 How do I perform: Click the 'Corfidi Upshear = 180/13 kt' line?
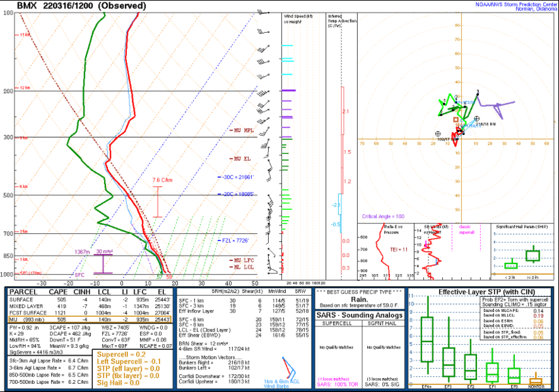215,381
